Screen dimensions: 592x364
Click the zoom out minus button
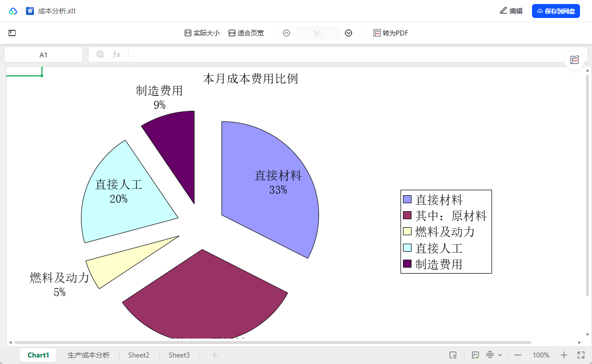coord(518,355)
